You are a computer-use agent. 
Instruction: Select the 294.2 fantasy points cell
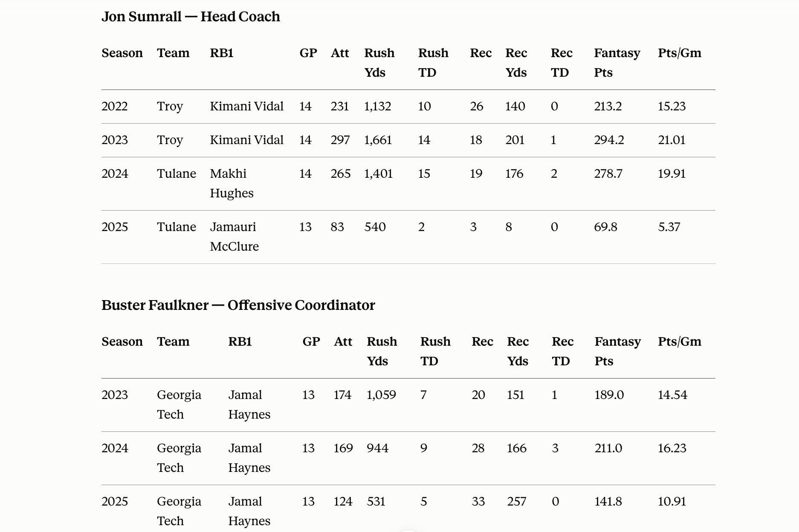pyautogui.click(x=609, y=140)
